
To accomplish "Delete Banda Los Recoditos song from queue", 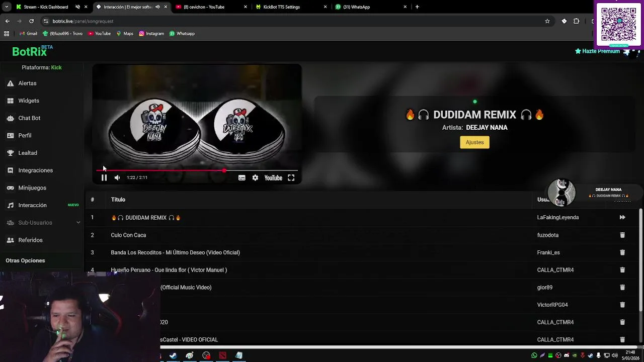I will coord(622,252).
